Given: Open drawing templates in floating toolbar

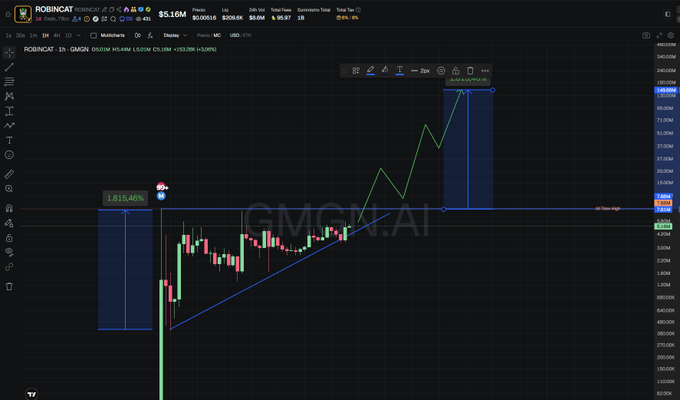Looking at the screenshot, I should click(356, 71).
